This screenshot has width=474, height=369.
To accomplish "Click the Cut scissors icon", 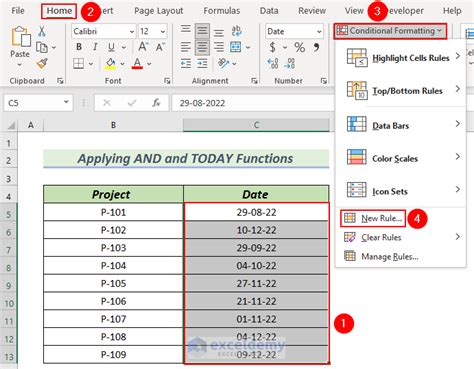I will pyautogui.click(x=42, y=31).
